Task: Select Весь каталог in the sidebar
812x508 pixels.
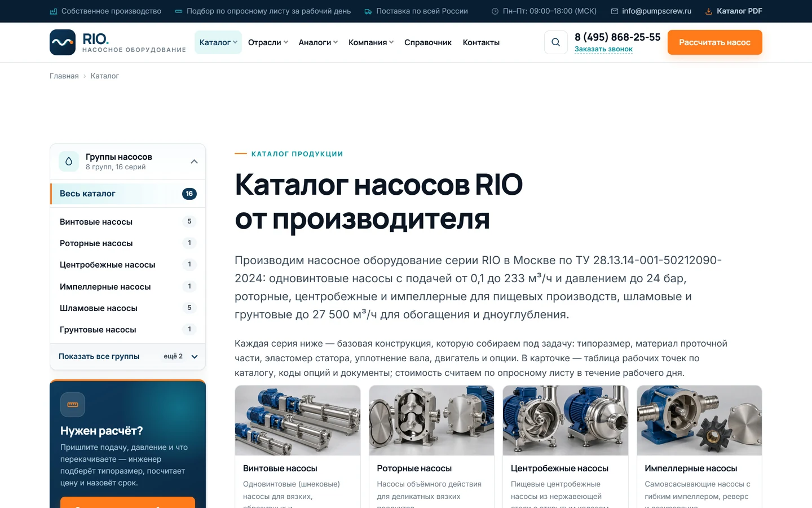Action: 128,194
